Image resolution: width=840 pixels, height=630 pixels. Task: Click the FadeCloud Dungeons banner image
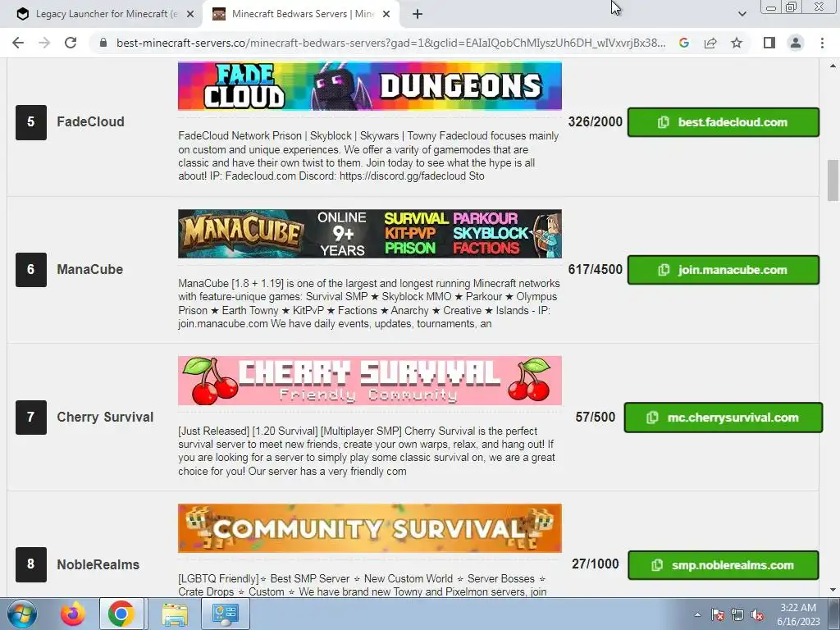(x=370, y=85)
